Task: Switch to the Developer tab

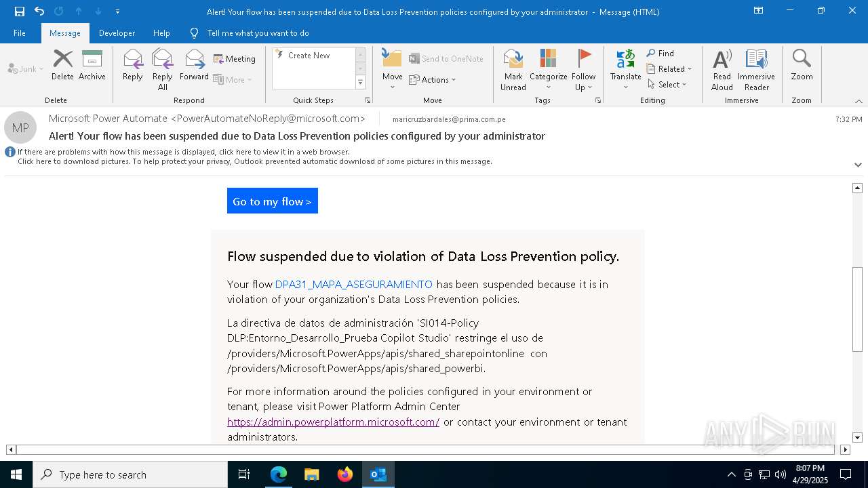Action: 117,33
